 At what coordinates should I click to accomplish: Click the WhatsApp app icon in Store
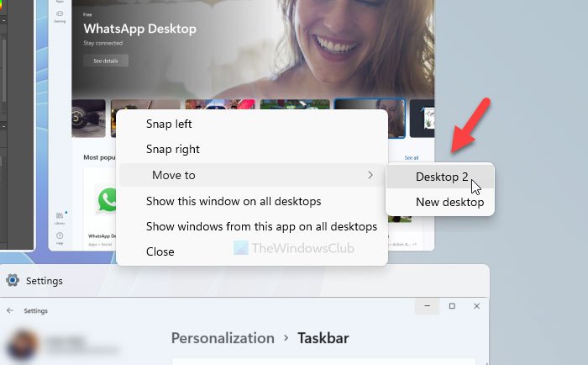coord(107,199)
